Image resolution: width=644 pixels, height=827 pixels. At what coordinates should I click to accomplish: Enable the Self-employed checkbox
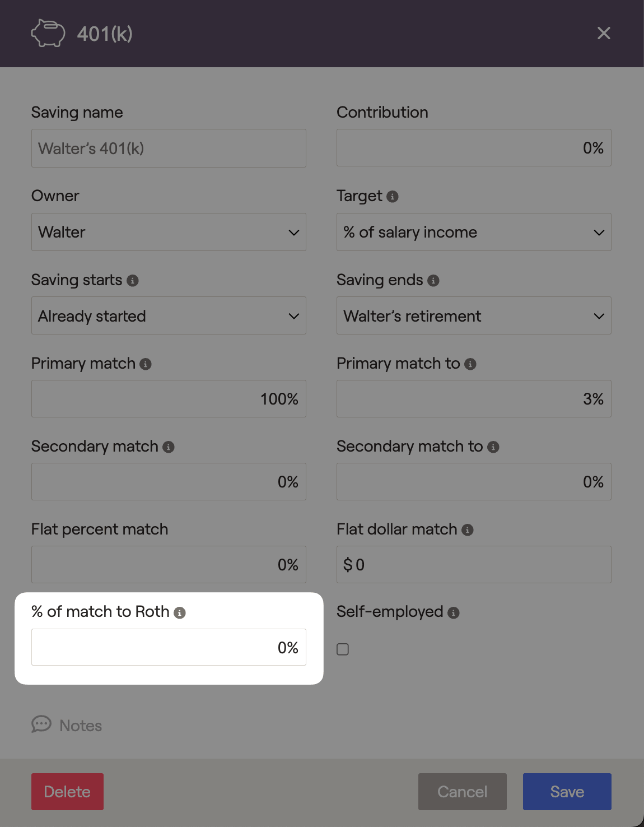pyautogui.click(x=343, y=649)
